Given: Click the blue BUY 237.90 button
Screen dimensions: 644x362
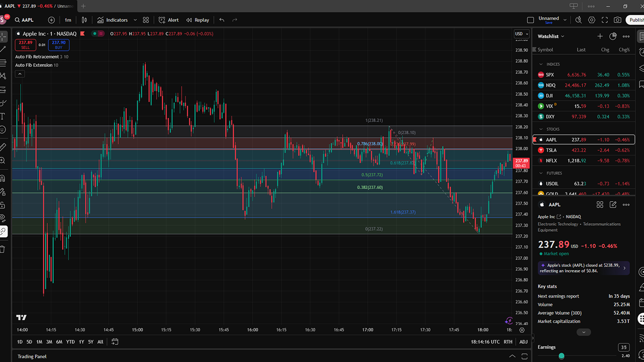Looking at the screenshot, I should pos(59,45).
